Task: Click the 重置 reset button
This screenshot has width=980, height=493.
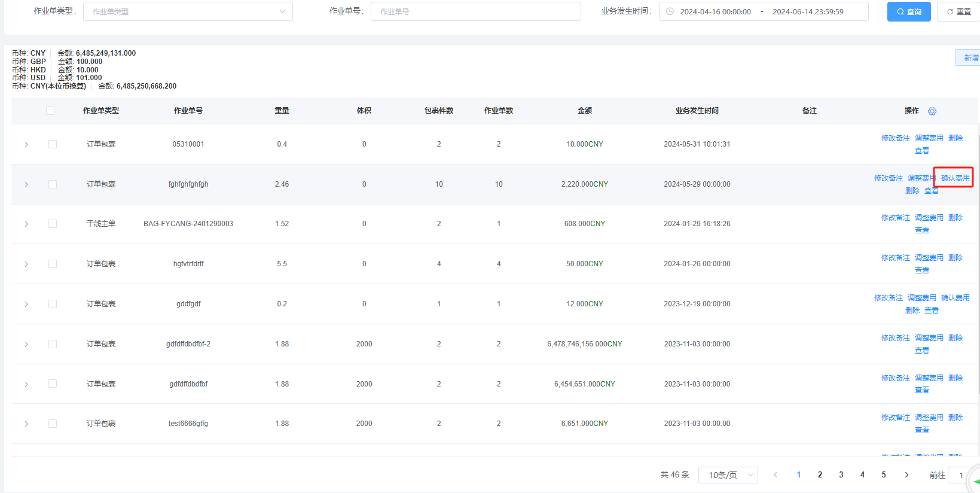Action: 958,11
